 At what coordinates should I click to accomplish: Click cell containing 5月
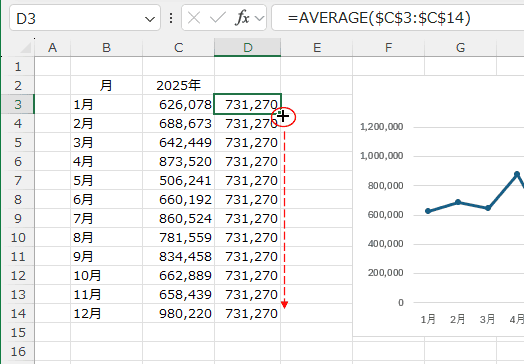(x=106, y=181)
